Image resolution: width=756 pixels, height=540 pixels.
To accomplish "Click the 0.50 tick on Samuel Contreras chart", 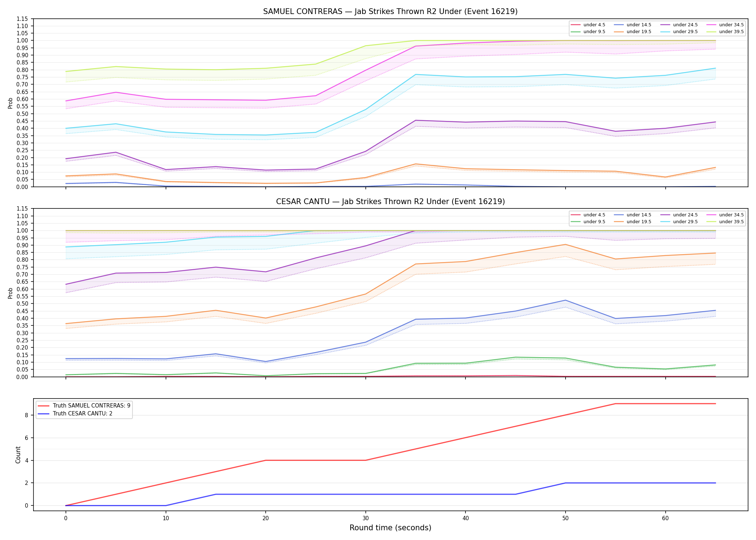I will 23,114.
